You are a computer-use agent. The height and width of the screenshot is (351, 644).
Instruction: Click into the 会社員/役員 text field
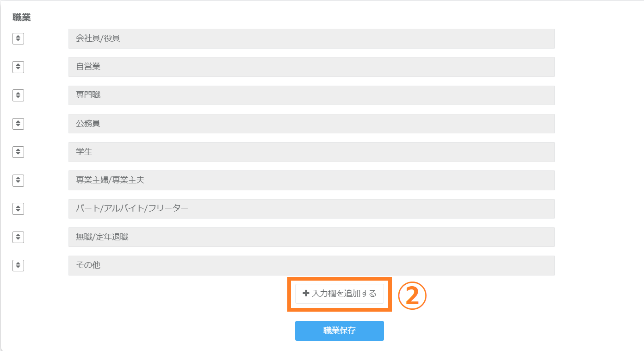pyautogui.click(x=311, y=38)
